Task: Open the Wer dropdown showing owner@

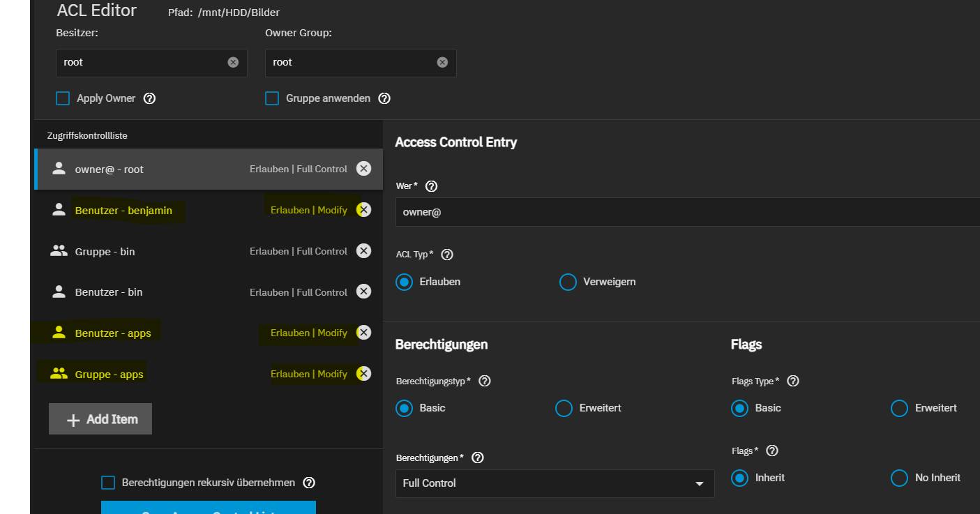Action: tap(688, 212)
